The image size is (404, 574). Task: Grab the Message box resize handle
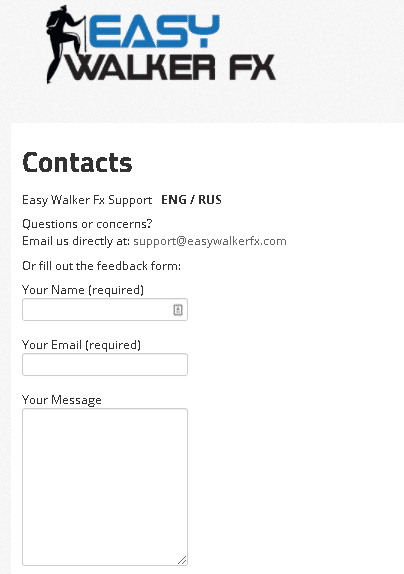pos(182,560)
